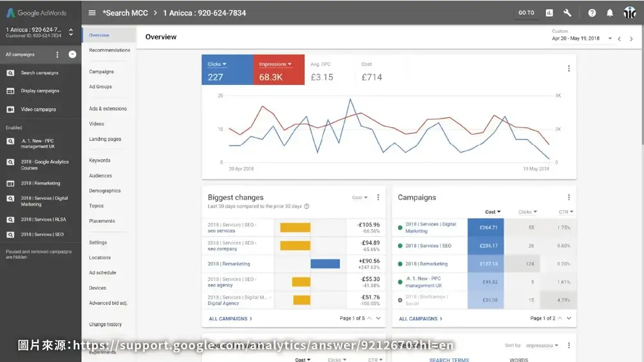Click the -£105.96 change value
The image size is (644, 362).
coord(368,225)
